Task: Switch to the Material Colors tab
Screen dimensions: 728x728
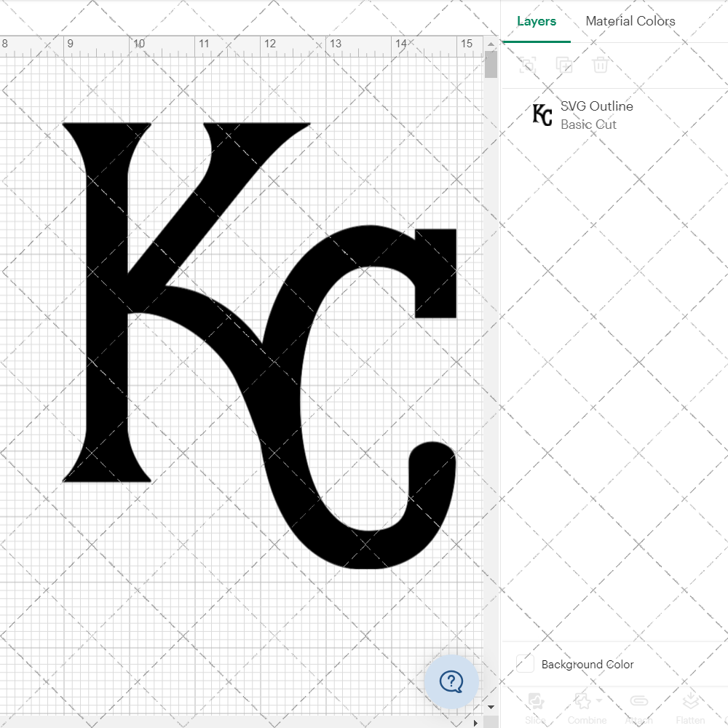Action: pos(630,21)
